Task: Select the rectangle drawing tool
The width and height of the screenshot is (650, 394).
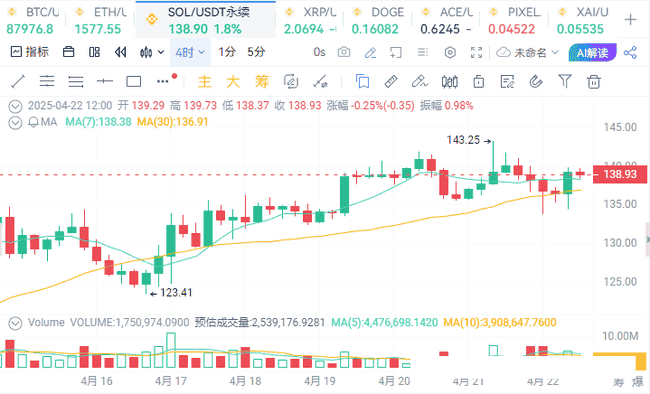Action: [133, 82]
